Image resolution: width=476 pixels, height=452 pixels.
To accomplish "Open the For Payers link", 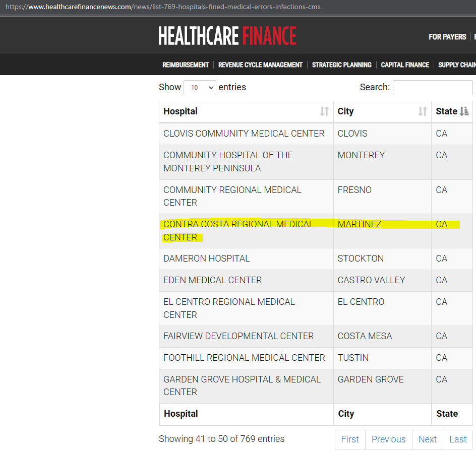I will pyautogui.click(x=447, y=37).
